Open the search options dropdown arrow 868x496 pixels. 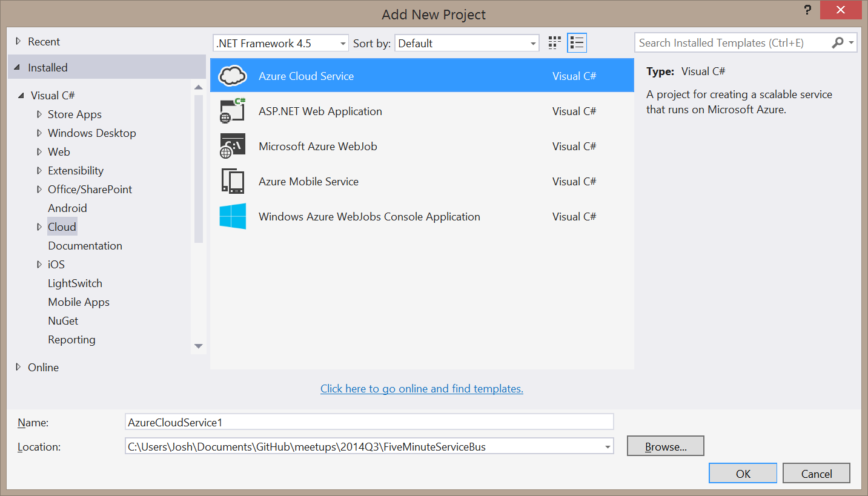(x=852, y=43)
